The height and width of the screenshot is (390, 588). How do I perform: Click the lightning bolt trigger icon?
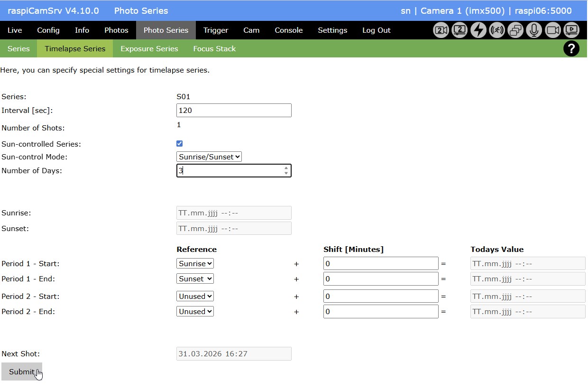click(478, 30)
